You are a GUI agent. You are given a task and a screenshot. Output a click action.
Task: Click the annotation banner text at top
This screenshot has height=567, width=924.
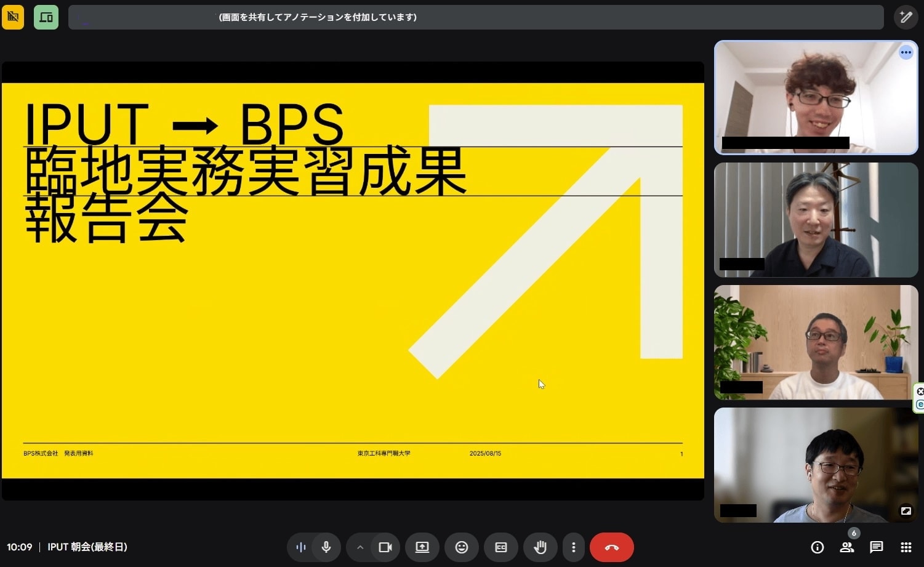(x=318, y=17)
